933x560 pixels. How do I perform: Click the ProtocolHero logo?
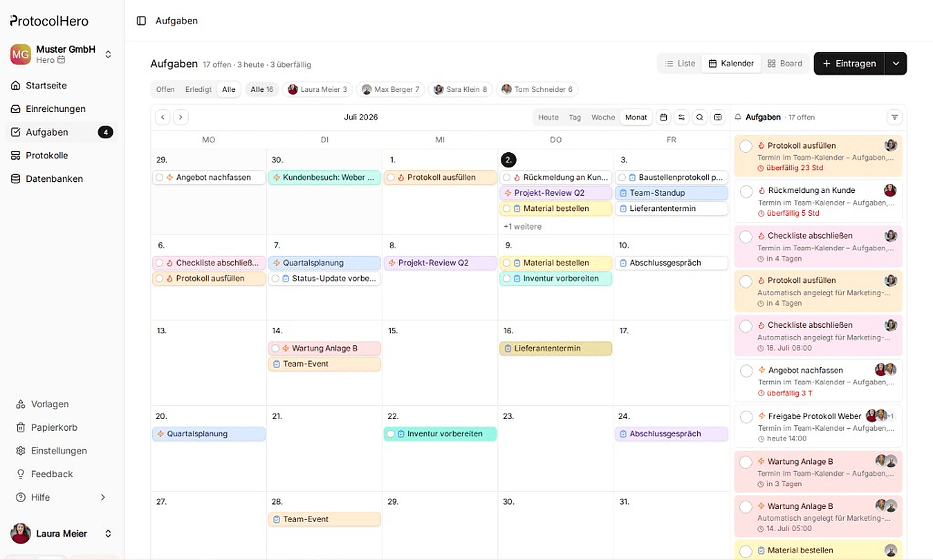pyautogui.click(x=49, y=21)
